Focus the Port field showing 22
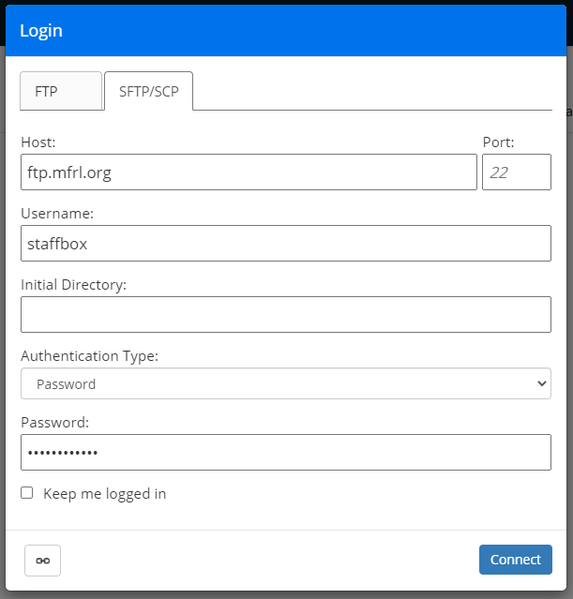Viewport: 573px width, 599px height. [x=516, y=172]
